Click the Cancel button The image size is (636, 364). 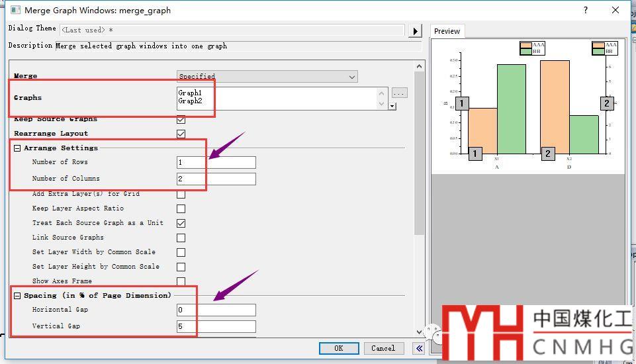click(383, 348)
